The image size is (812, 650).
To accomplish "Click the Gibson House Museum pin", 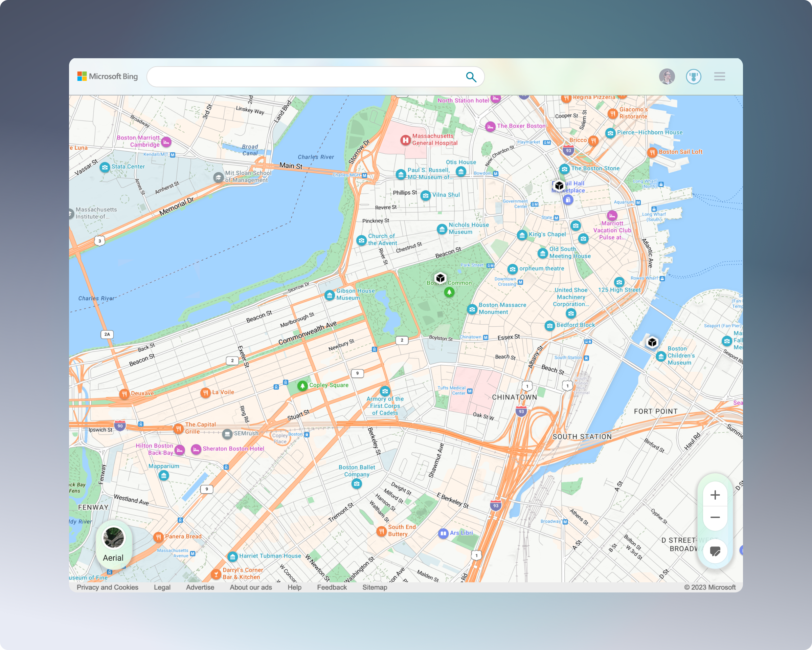I will (330, 295).
